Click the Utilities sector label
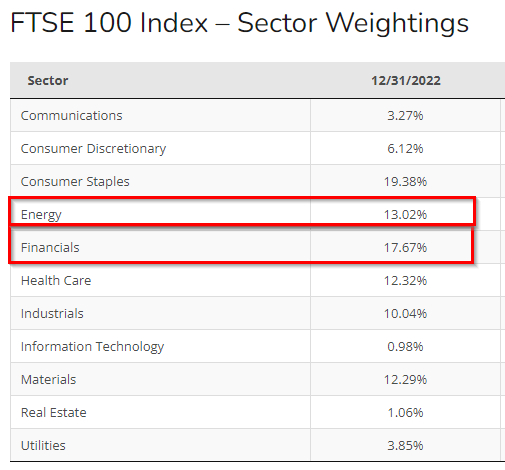505x470 pixels. tap(43, 445)
